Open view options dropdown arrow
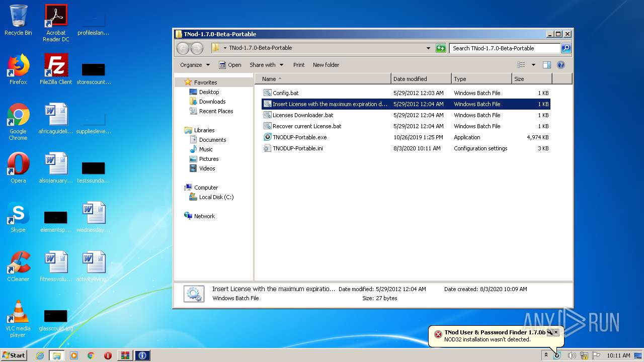 point(533,65)
